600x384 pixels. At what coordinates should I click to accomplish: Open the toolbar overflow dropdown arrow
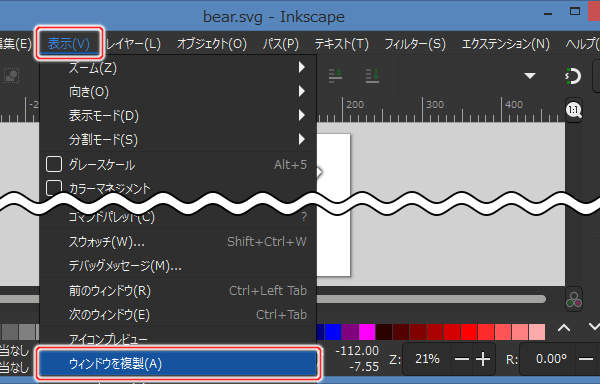[530, 76]
